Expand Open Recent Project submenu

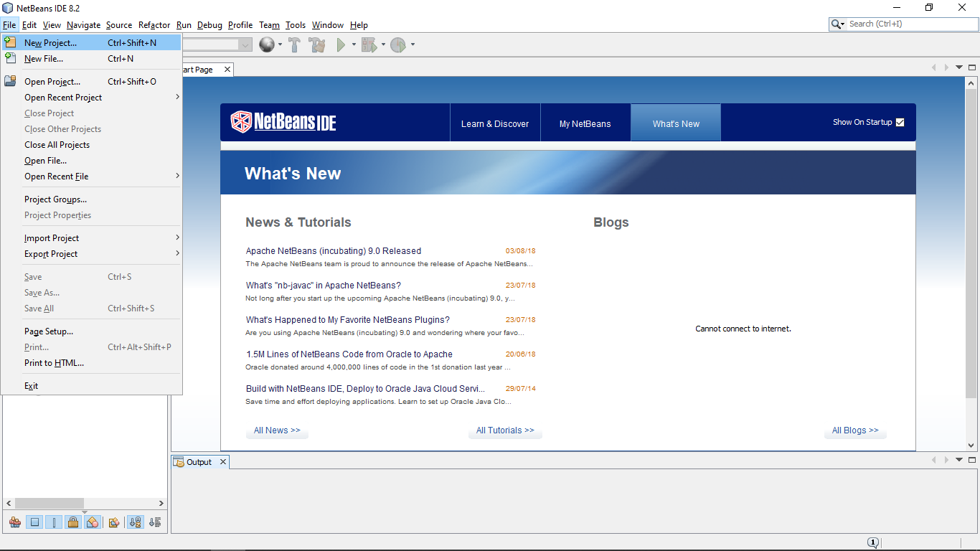92,98
